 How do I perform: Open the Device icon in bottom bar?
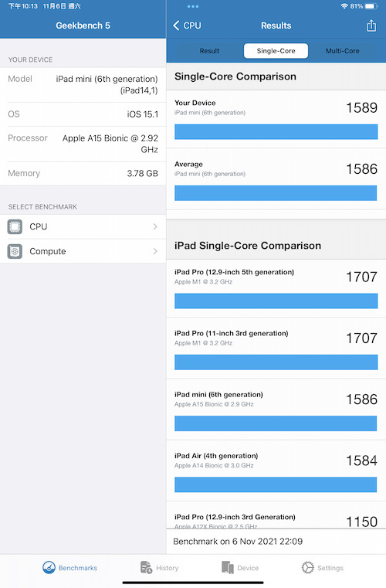[x=228, y=567]
